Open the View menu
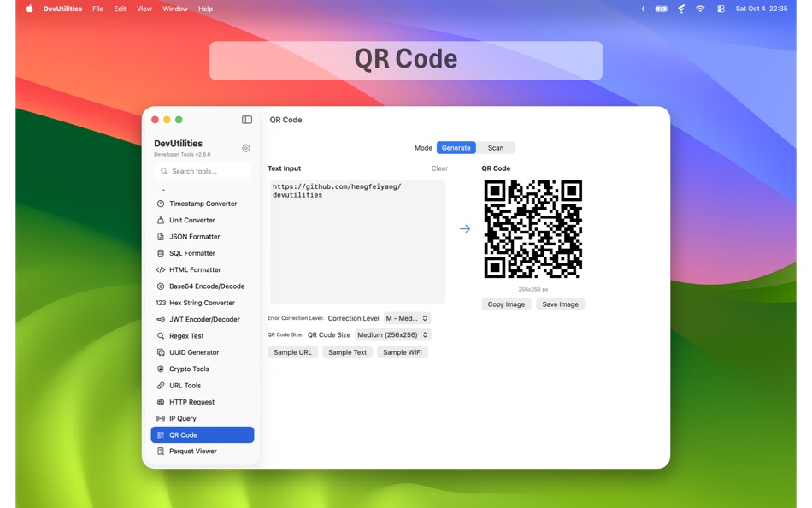 click(x=144, y=9)
